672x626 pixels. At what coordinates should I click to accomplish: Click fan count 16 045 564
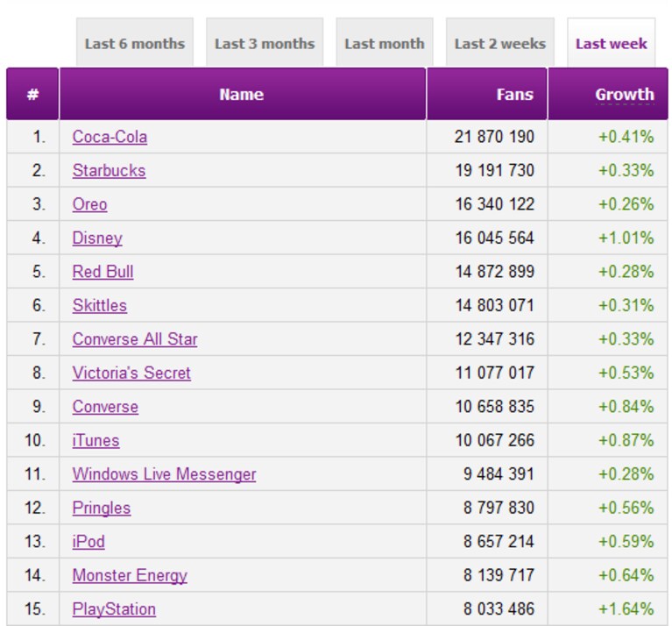tap(494, 238)
